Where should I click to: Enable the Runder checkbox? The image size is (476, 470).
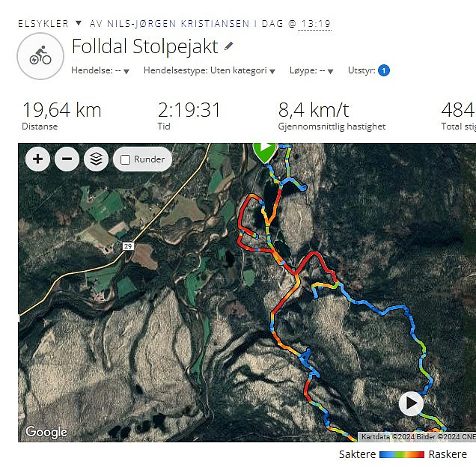click(126, 159)
